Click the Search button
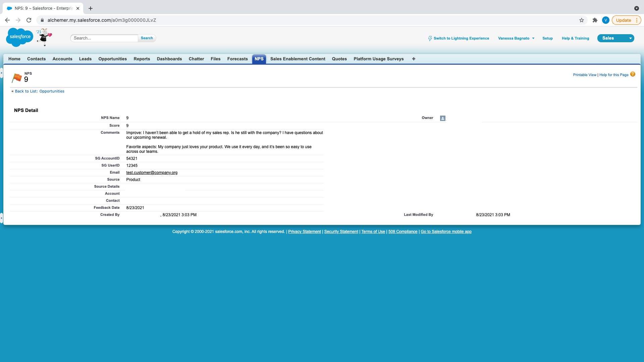Viewport: 644px width, 362px height. [147, 38]
